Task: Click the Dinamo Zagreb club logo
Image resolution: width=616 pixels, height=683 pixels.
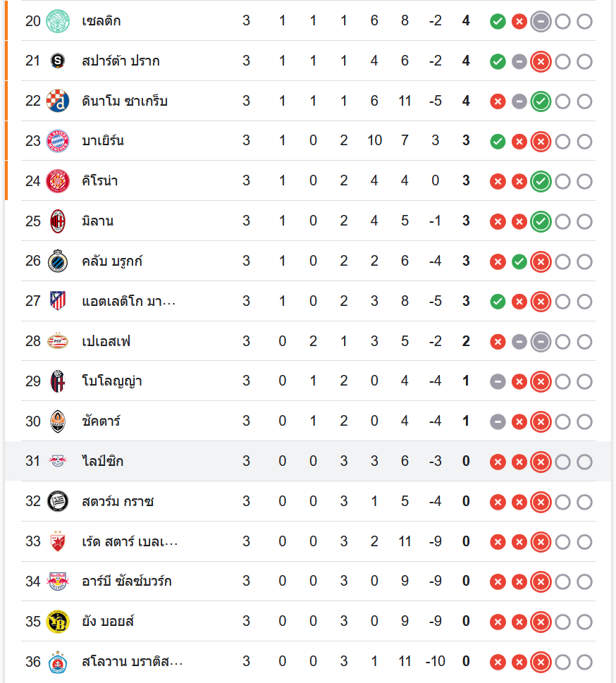Action: (58, 101)
